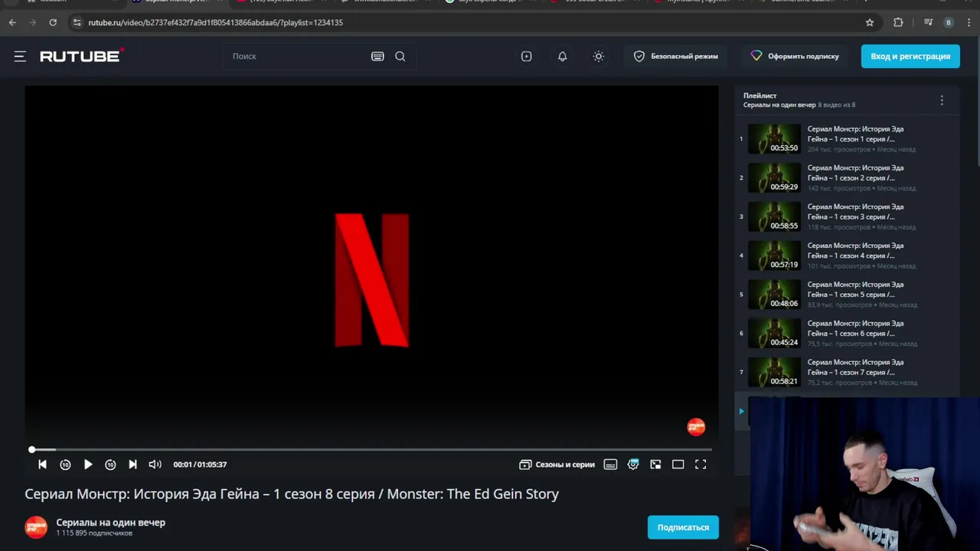This screenshot has height=551, width=980.
Task: Open Сезоны и серии selector
Action: [557, 465]
